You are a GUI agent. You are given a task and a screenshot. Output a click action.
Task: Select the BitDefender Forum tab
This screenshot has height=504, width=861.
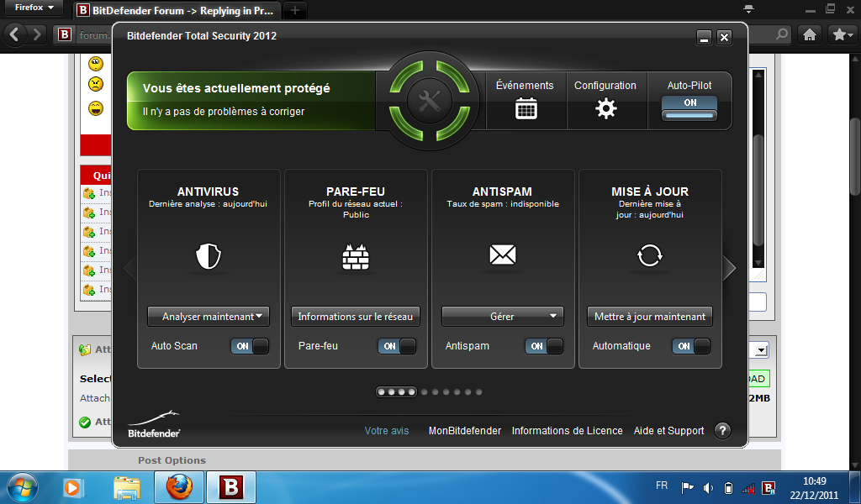tap(177, 10)
